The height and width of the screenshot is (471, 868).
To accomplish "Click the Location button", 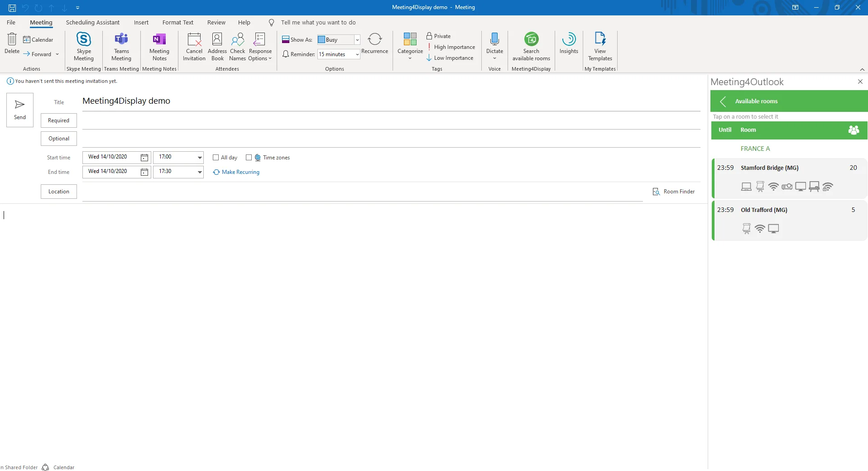I will [x=59, y=192].
